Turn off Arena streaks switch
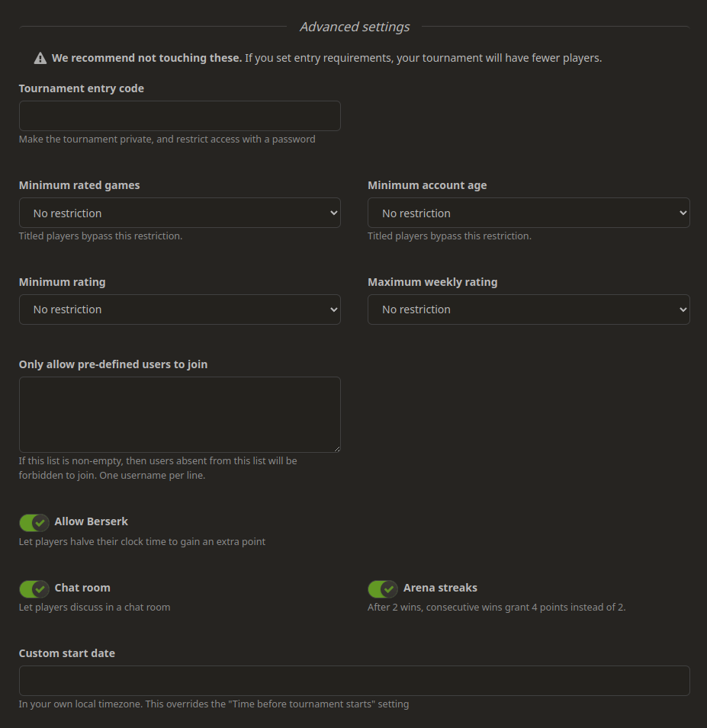 [x=383, y=588]
